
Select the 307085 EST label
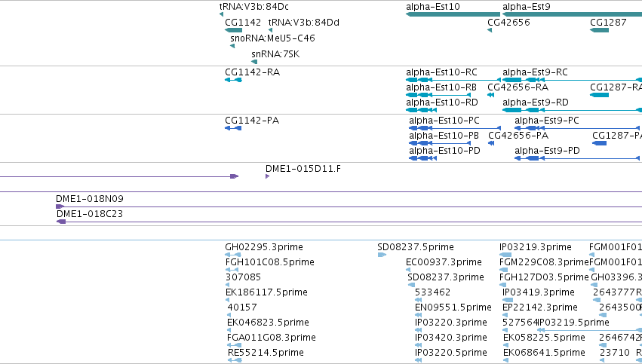pyautogui.click(x=243, y=277)
